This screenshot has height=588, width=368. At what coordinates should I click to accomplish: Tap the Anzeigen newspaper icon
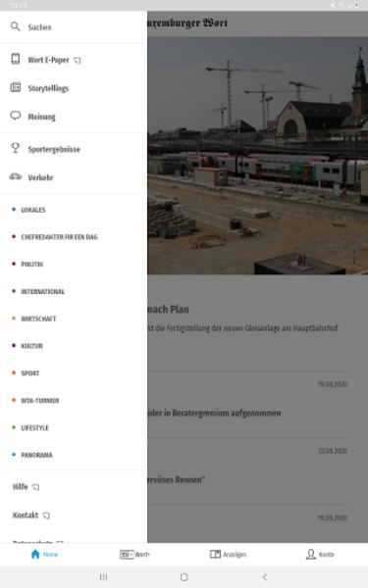[x=215, y=554]
